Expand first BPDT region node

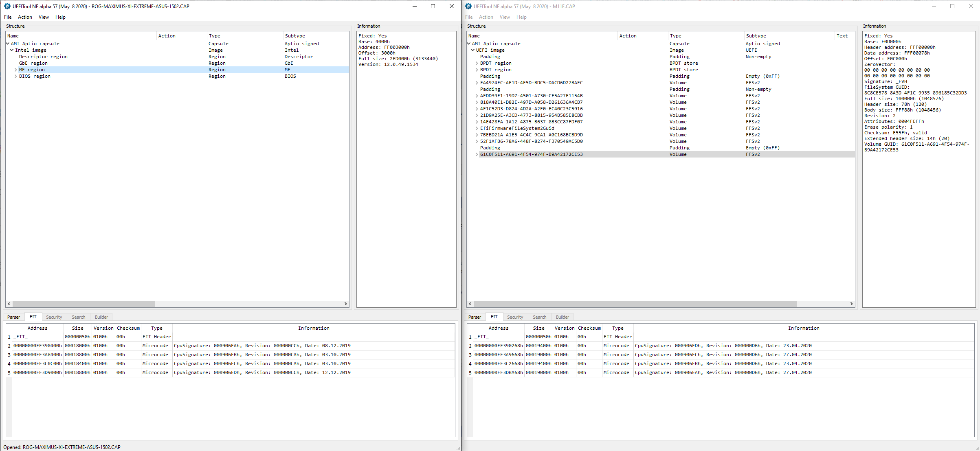pos(477,63)
